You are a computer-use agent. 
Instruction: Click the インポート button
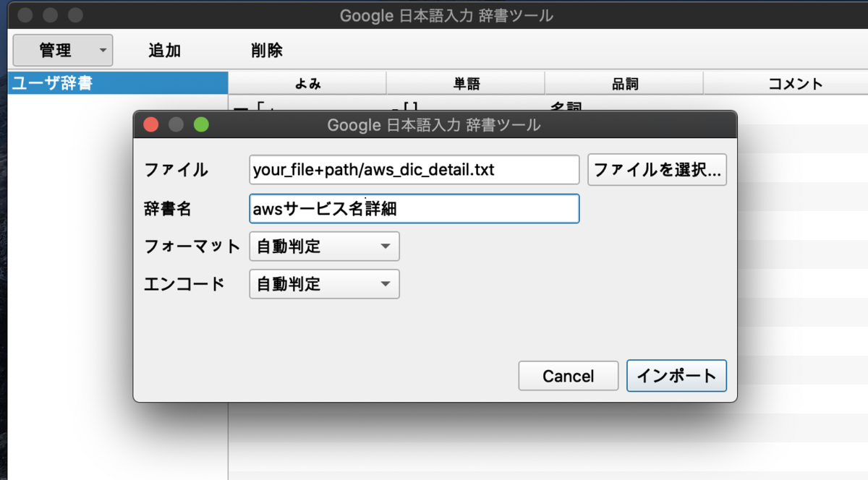(676, 376)
